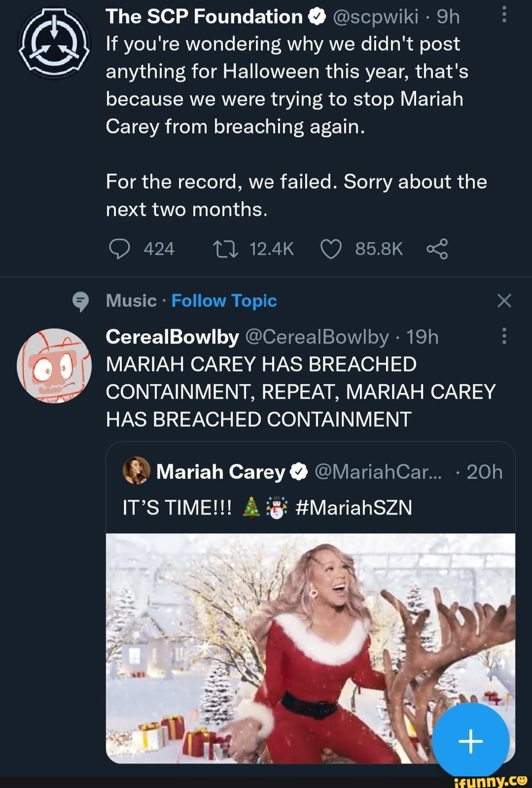Tap the compose new tweet button
The image size is (532, 788).
pyautogui.click(x=471, y=740)
